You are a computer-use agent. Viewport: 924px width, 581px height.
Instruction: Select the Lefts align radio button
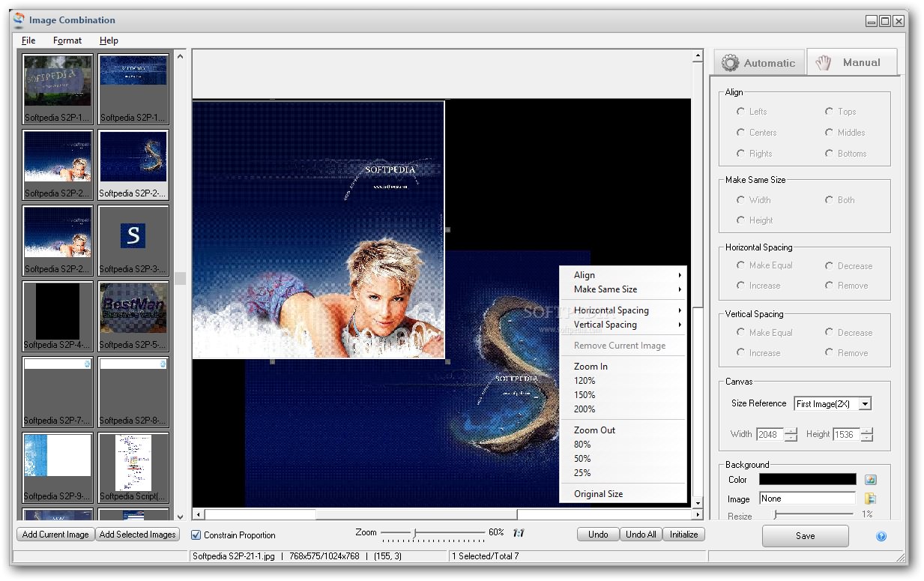click(x=740, y=112)
